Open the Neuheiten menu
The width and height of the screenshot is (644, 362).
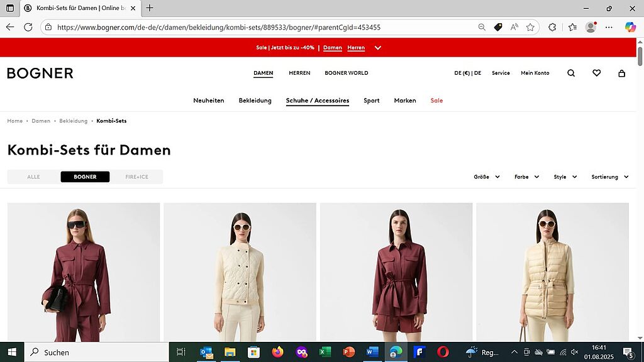tap(209, 101)
